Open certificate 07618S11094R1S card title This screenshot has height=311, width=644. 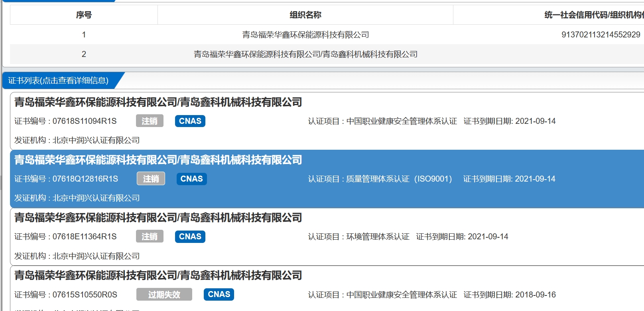pos(158,102)
